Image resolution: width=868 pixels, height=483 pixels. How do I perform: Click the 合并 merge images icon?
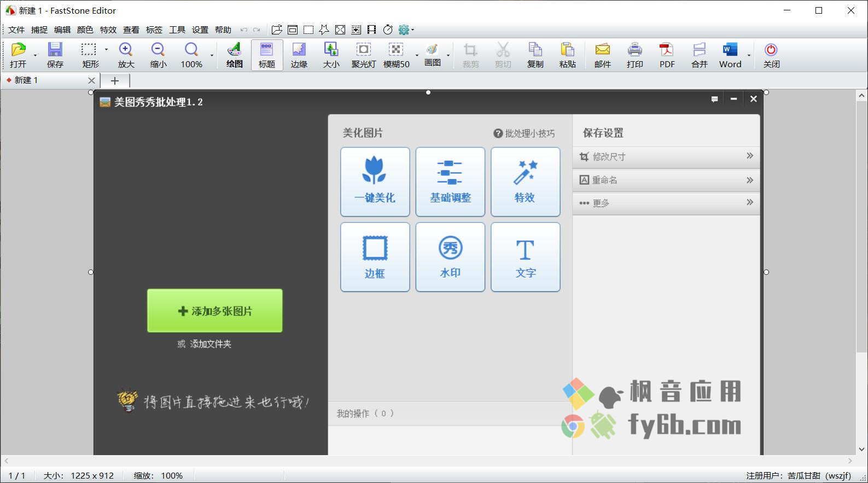click(x=699, y=55)
